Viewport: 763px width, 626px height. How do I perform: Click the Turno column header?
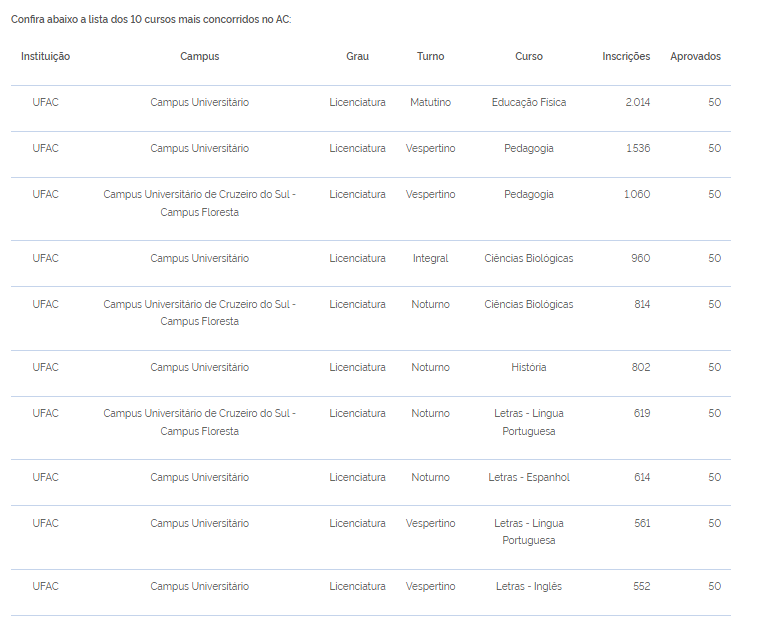tap(430, 57)
